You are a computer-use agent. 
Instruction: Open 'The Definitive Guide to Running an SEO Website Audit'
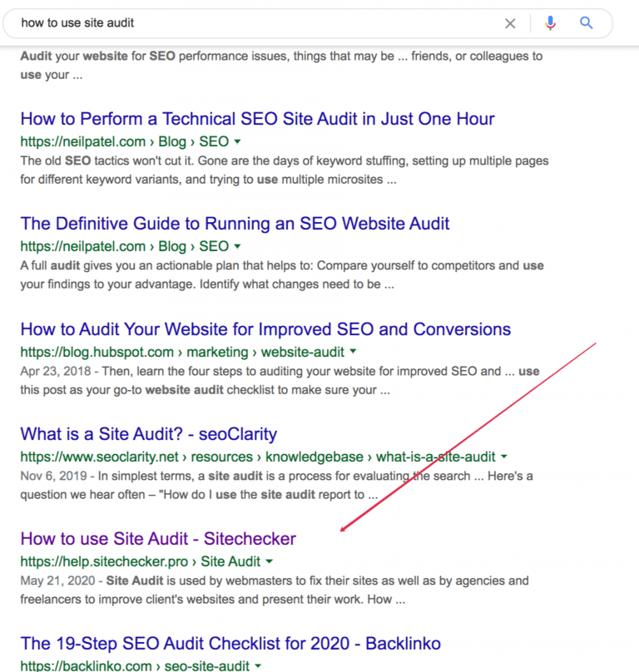235,223
